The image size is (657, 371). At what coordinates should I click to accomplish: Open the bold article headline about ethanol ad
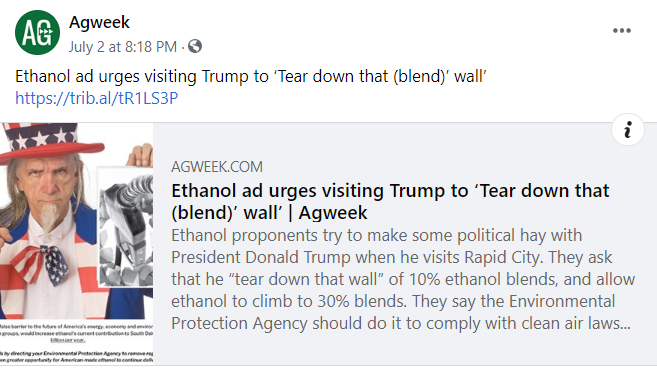[390, 202]
